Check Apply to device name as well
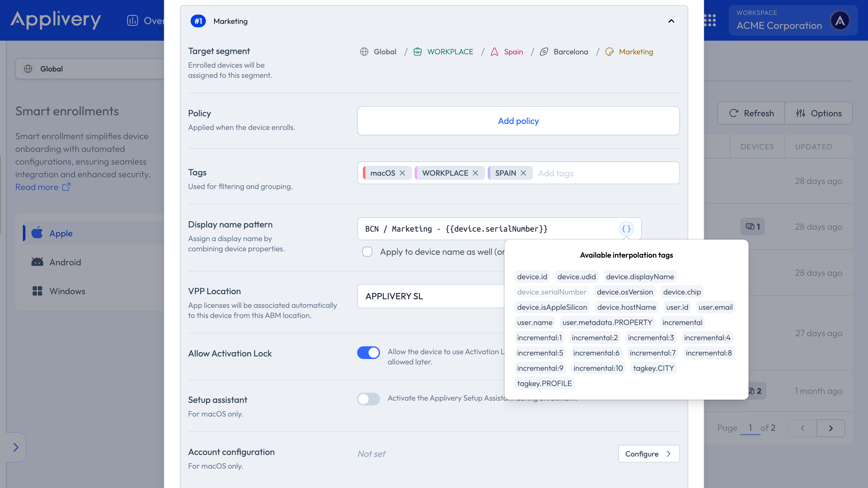Screen dimensions: 868x488 tap(367, 252)
